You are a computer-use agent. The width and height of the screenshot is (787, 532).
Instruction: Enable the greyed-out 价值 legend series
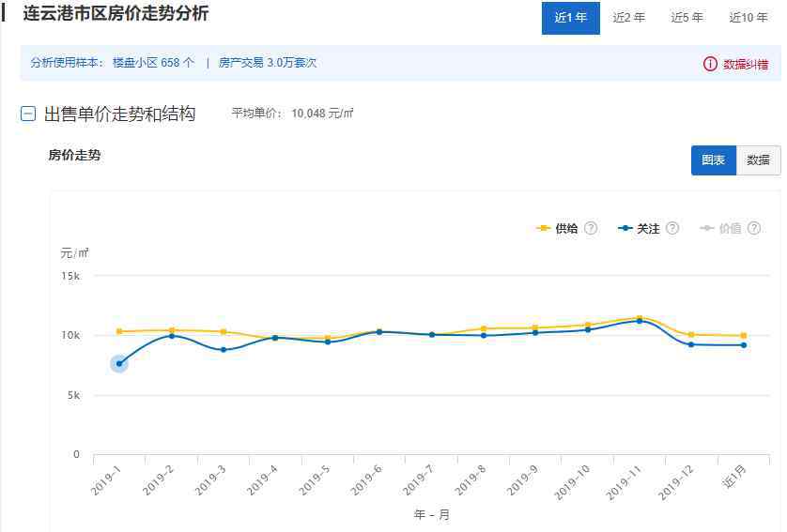(720, 228)
